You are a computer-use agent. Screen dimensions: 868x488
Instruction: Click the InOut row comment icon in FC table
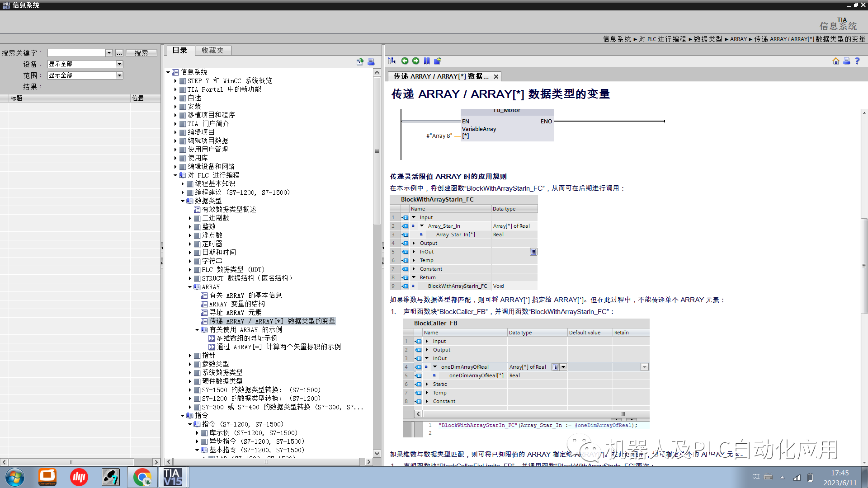(x=533, y=252)
